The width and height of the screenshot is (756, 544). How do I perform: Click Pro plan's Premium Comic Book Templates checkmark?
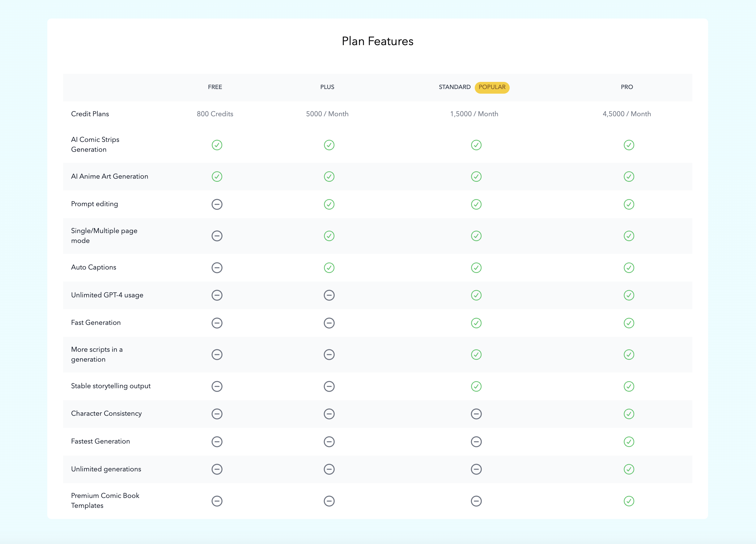[629, 501]
